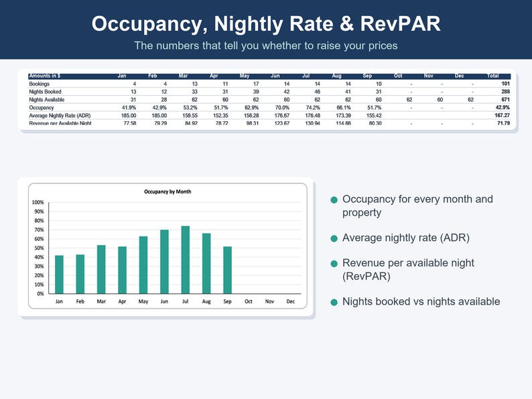This screenshot has width=532, height=399.
Task: Click the 'Oct' column header in table
Action: pyautogui.click(x=398, y=76)
